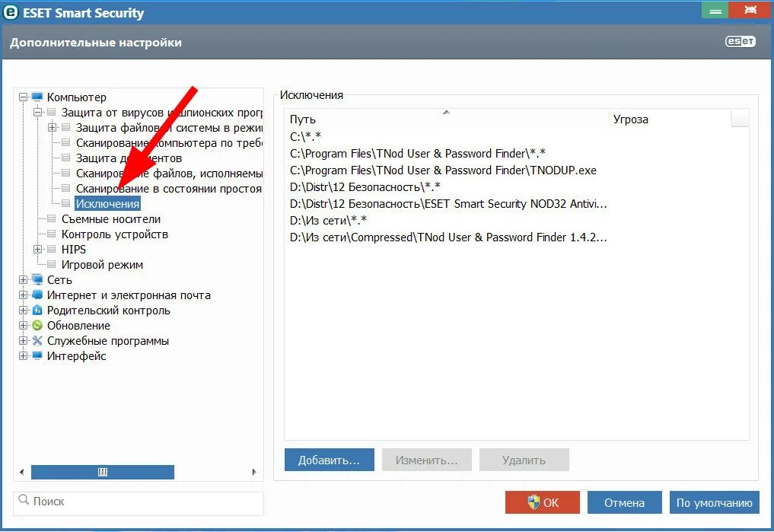This screenshot has width=774, height=532.
Task: Select Сканирование в состоянии простоя item
Action: pyautogui.click(x=169, y=189)
